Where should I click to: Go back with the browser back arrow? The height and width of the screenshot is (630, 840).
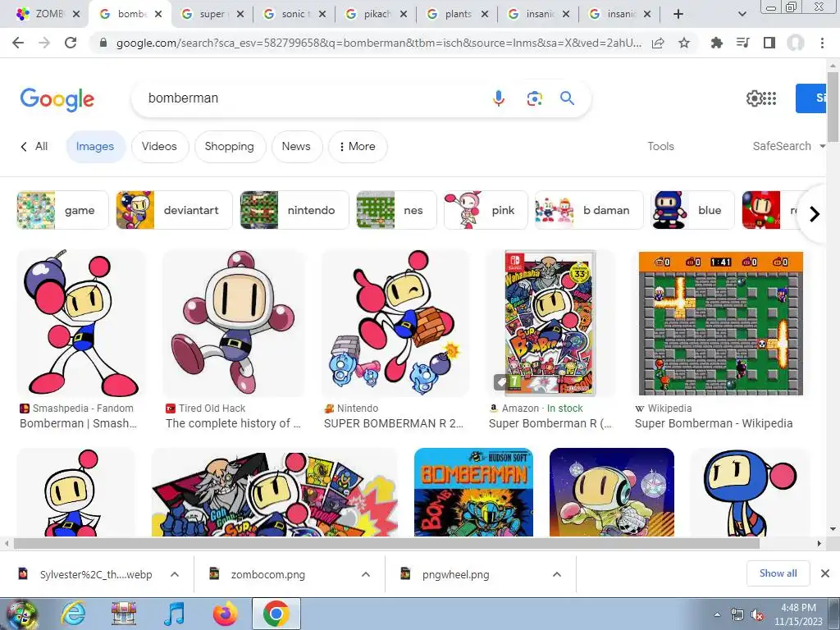[x=18, y=43]
